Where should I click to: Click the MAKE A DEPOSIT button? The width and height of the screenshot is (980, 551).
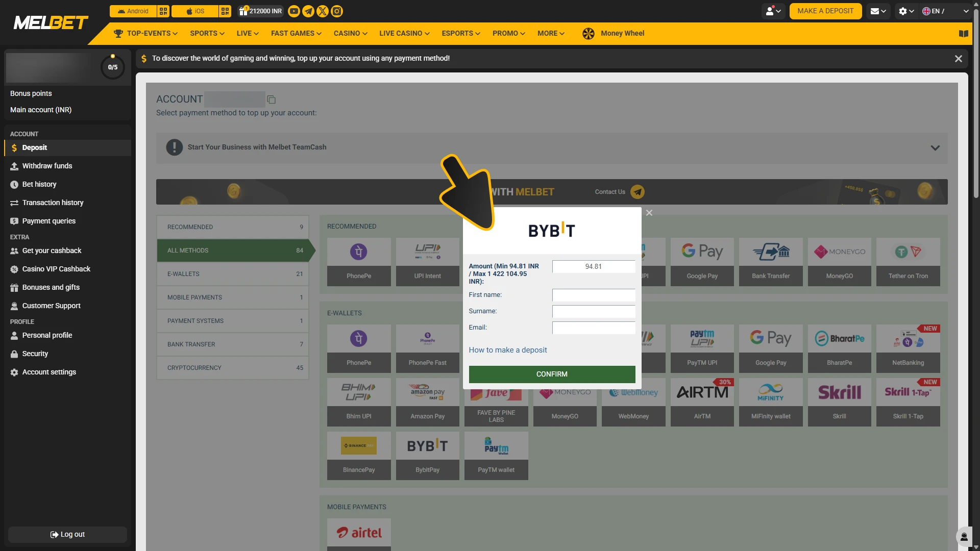pyautogui.click(x=825, y=11)
